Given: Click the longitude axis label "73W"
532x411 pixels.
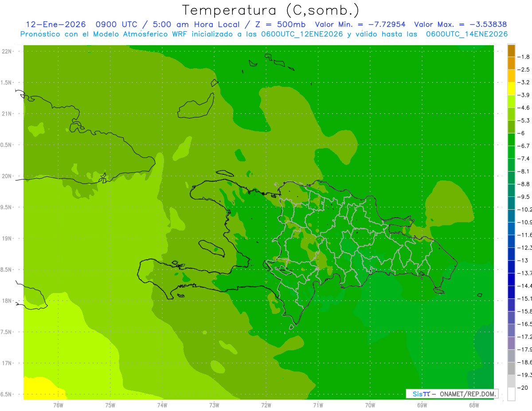Looking at the screenshot, I should [214, 405].
